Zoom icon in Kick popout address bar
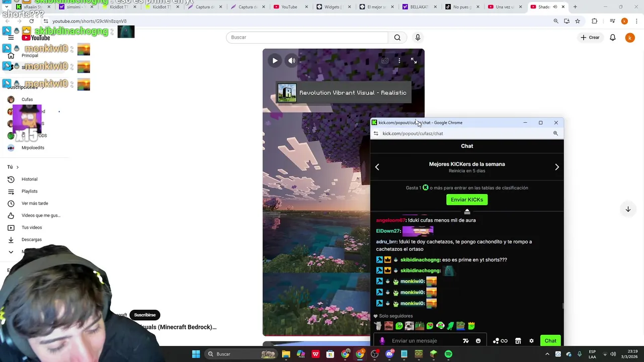This screenshot has height=362, width=644. coord(555,134)
